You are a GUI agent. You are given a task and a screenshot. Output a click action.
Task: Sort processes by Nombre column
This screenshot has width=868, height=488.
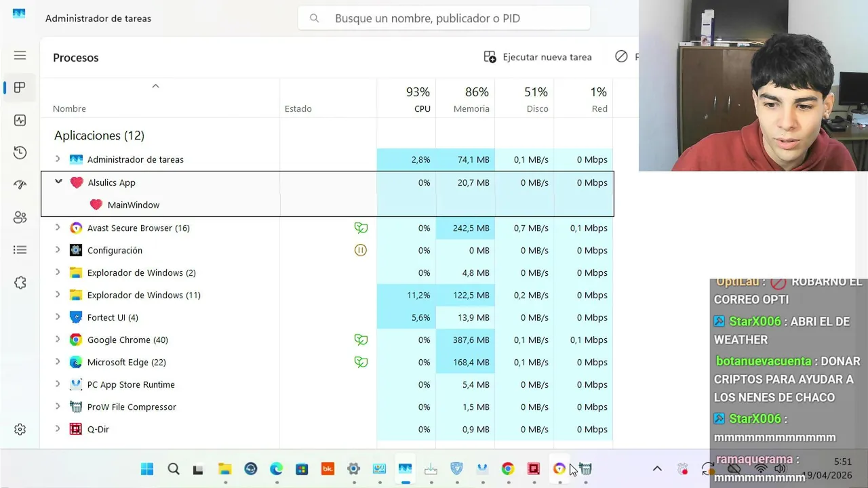click(160, 98)
